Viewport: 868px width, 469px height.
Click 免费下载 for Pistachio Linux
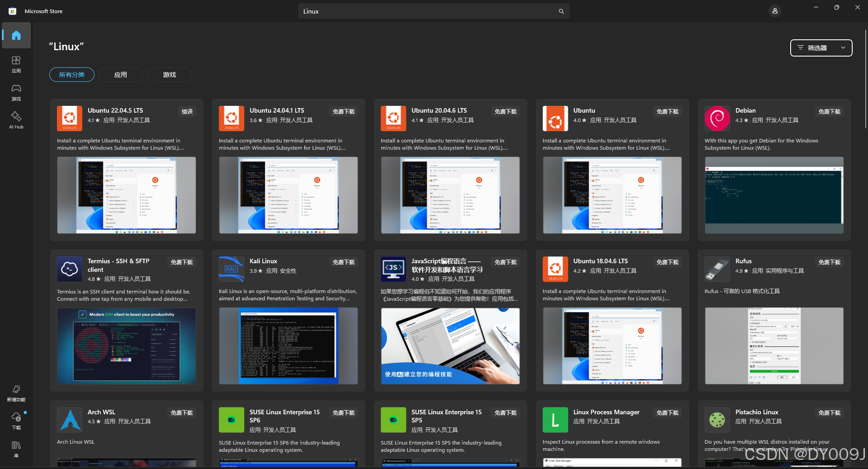coord(829,413)
